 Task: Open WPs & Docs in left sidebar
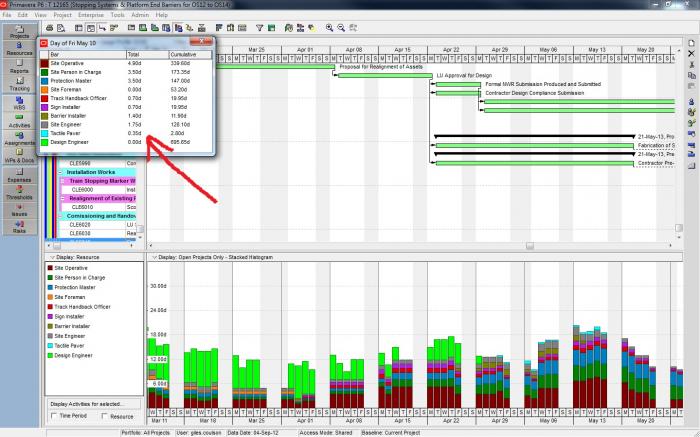(x=19, y=156)
